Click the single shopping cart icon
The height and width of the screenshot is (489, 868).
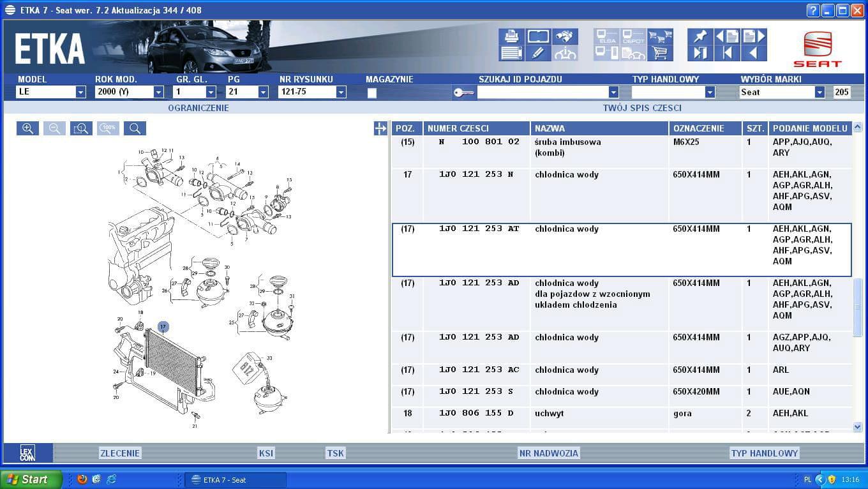pyautogui.click(x=660, y=53)
